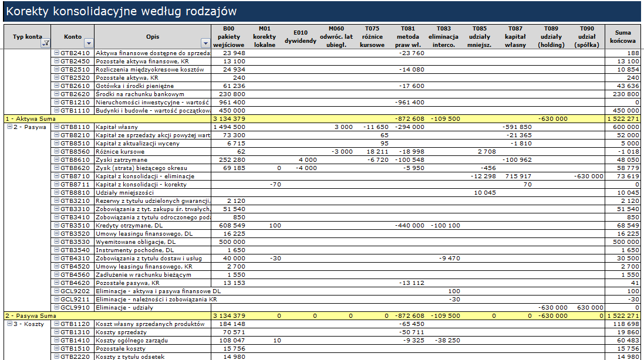This screenshot has height=360, width=644.
Task: Select the M060 odwróc. lat ubiegł. header
Action: [x=336, y=36]
